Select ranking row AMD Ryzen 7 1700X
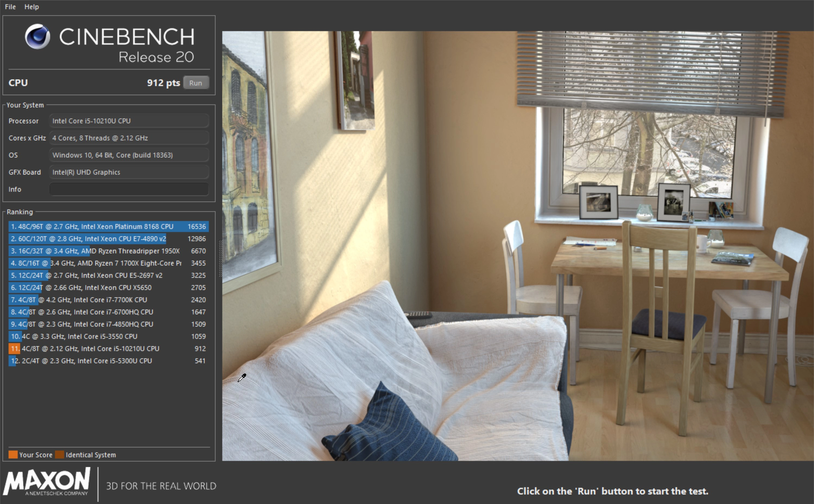814x504 pixels. [108, 263]
